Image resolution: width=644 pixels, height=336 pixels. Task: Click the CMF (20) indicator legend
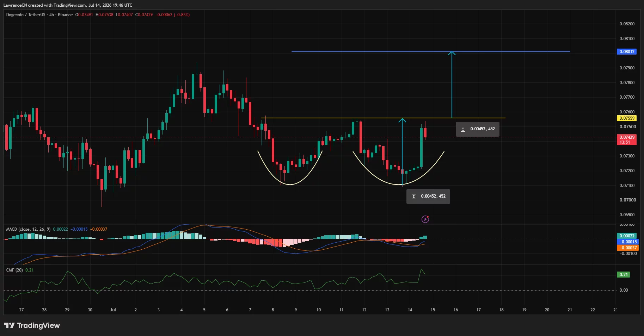(14, 270)
